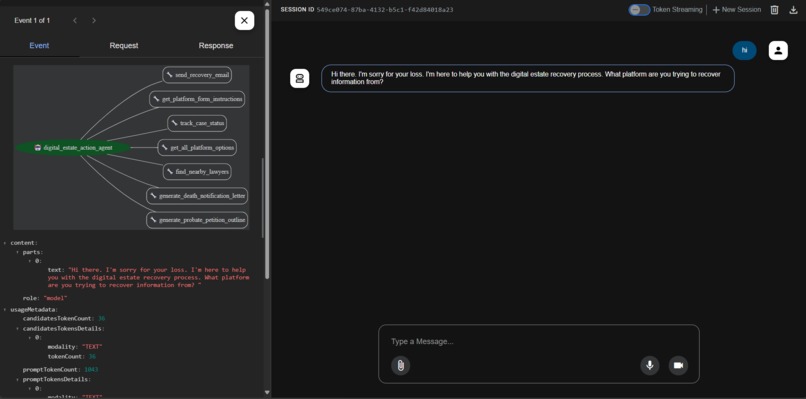This screenshot has height=399, width=806.
Task: Click the agent bot avatar icon
Action: coord(300,78)
